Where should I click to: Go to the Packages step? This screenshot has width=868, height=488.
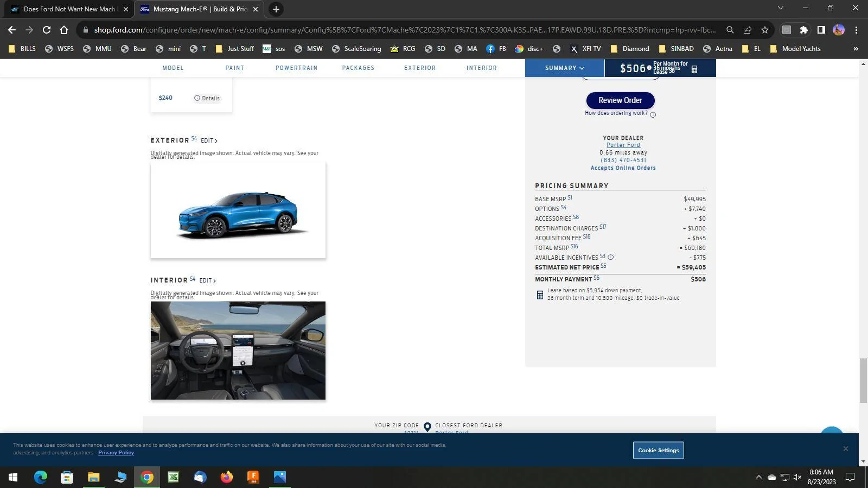click(358, 68)
